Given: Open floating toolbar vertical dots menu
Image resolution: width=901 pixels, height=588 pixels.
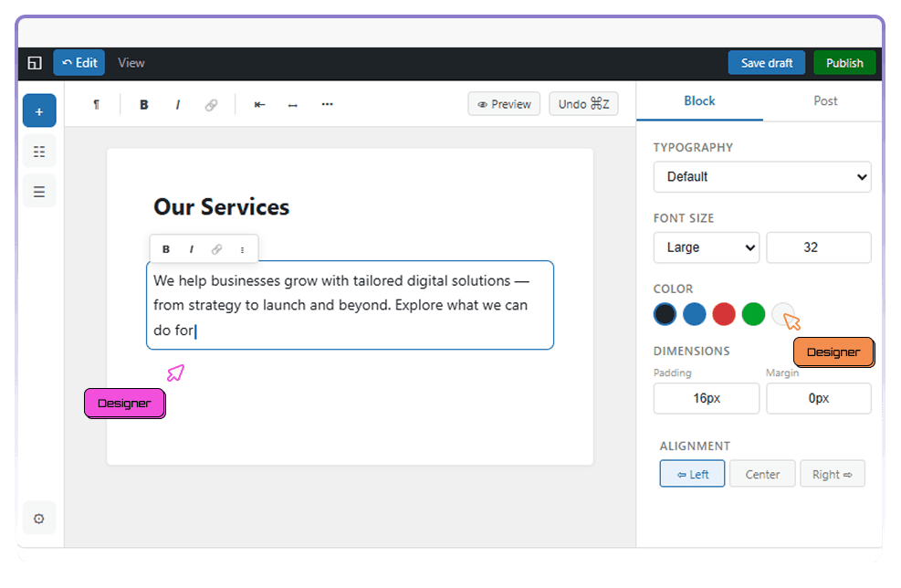Looking at the screenshot, I should tap(243, 249).
